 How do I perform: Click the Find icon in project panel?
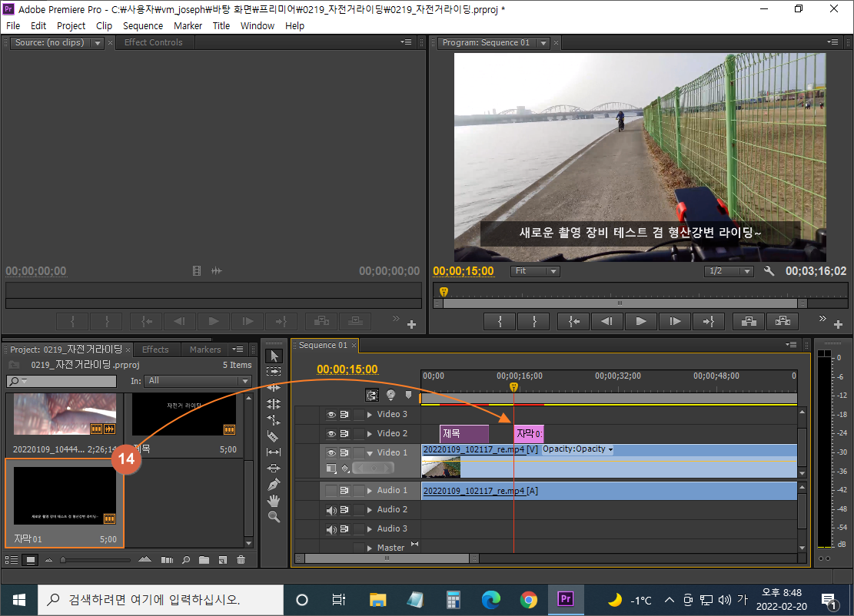(x=186, y=559)
